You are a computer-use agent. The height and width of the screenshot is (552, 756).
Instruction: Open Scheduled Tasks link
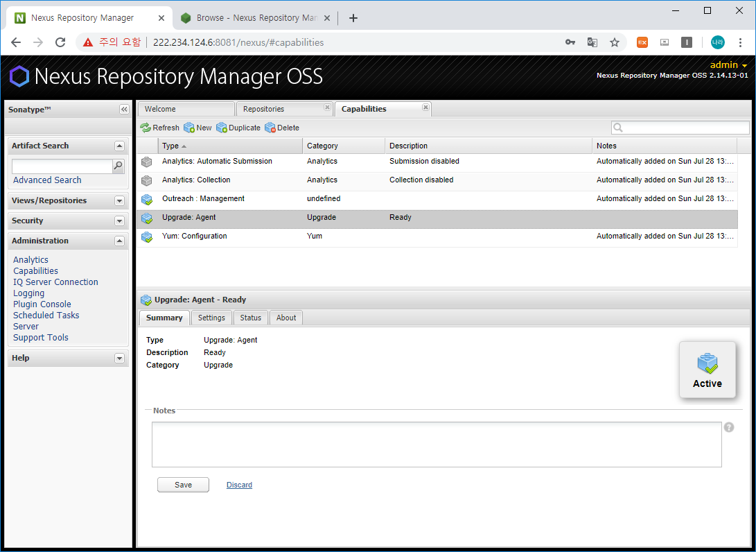46,315
